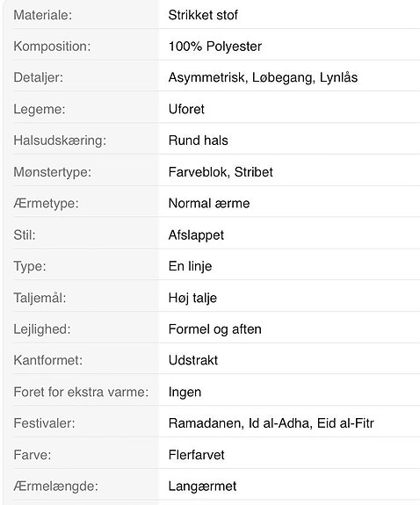Click the 'Rund hals' neckline value
Image resolution: width=420 pixels, height=505 pixels.
click(x=199, y=141)
